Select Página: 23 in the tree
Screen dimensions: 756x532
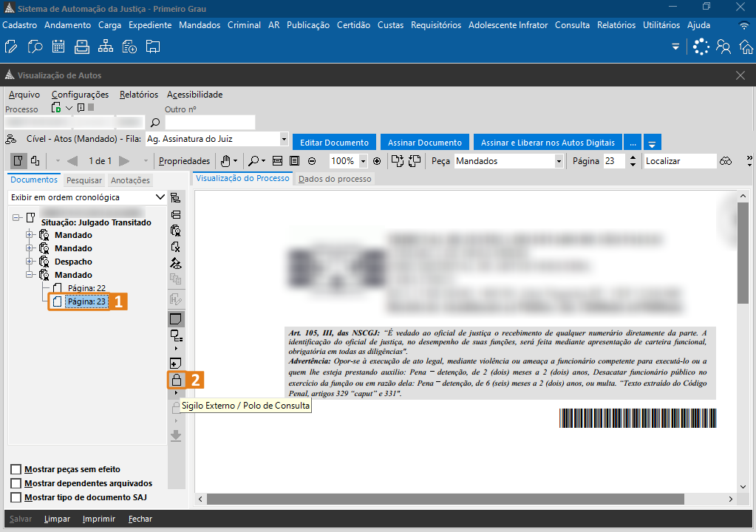pyautogui.click(x=86, y=301)
